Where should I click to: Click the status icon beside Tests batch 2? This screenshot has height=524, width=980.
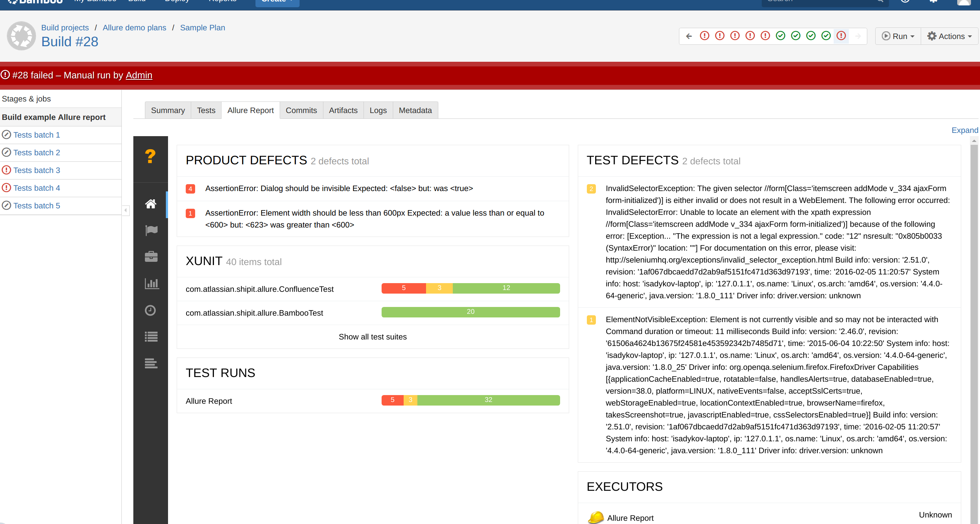point(7,152)
